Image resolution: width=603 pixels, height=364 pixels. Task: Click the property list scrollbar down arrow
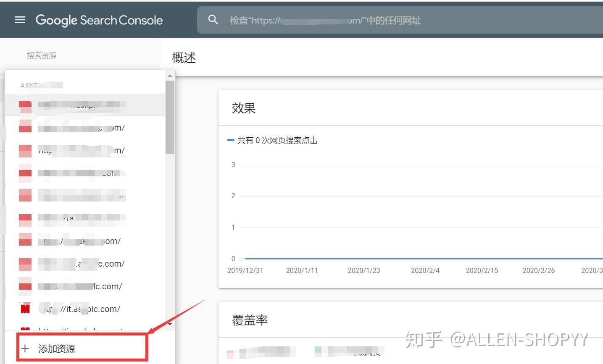(x=170, y=324)
